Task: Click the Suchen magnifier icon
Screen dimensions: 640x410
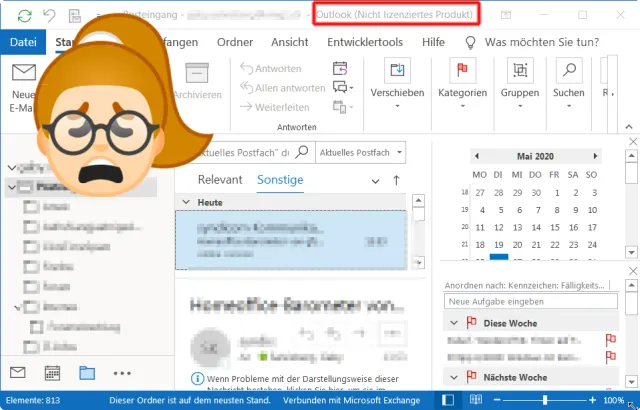Action: tap(568, 71)
